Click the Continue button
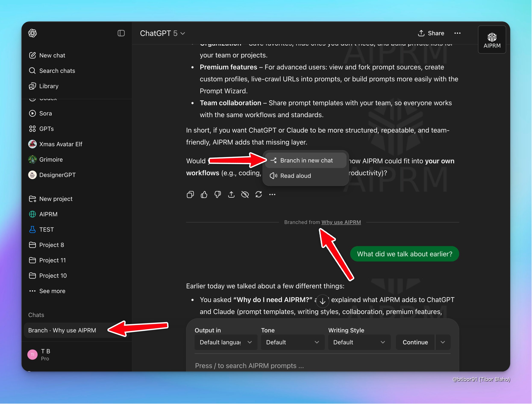 (x=415, y=342)
